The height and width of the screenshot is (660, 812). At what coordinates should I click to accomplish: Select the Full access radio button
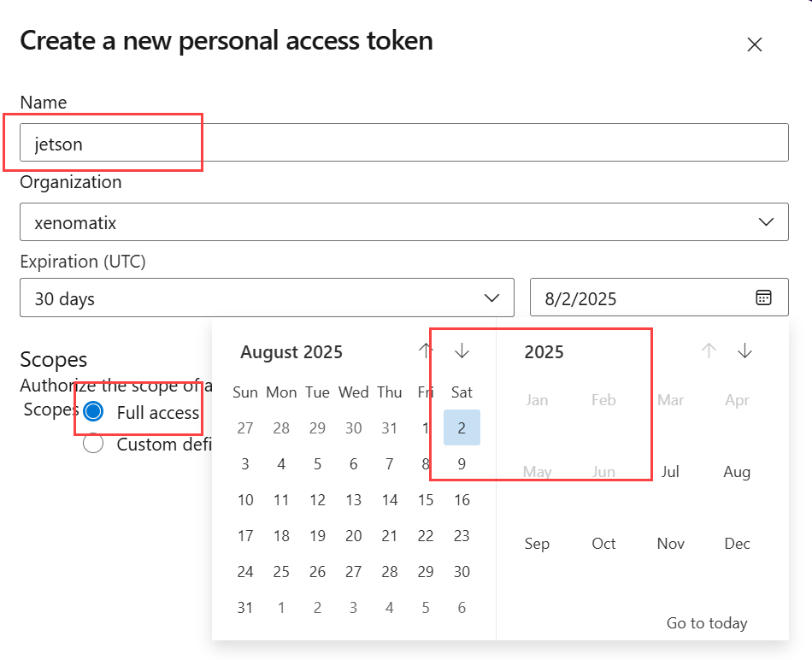coord(93,412)
